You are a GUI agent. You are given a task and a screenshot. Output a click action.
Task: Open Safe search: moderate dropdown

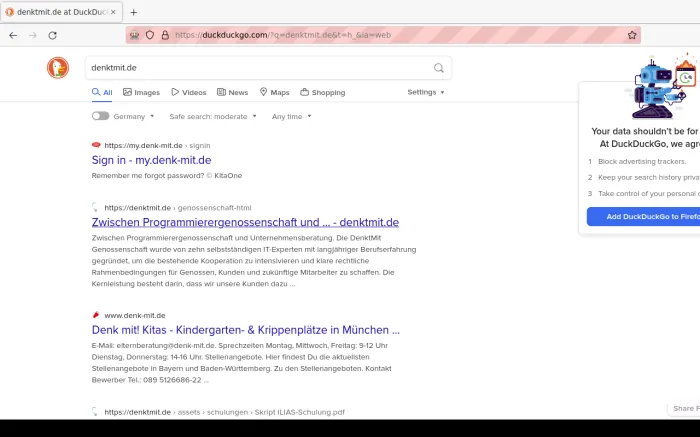pos(213,117)
